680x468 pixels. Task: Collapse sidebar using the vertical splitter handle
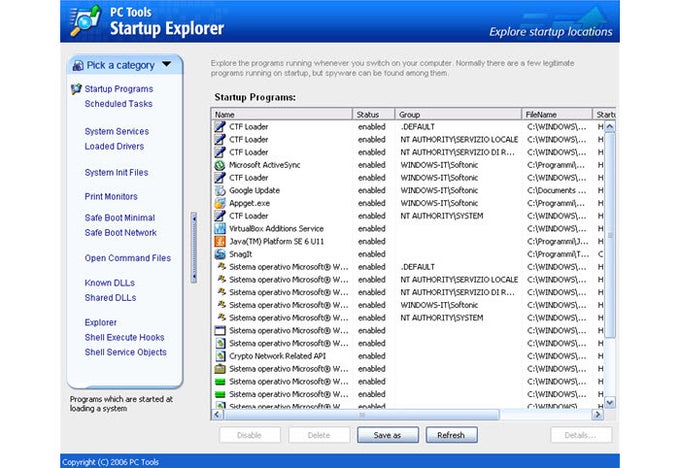pos(194,248)
